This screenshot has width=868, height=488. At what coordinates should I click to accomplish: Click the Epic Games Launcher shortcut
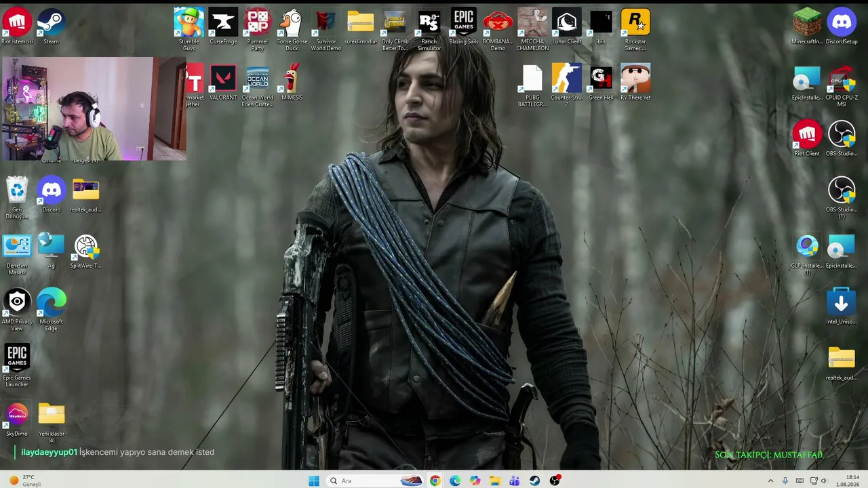[17, 366]
